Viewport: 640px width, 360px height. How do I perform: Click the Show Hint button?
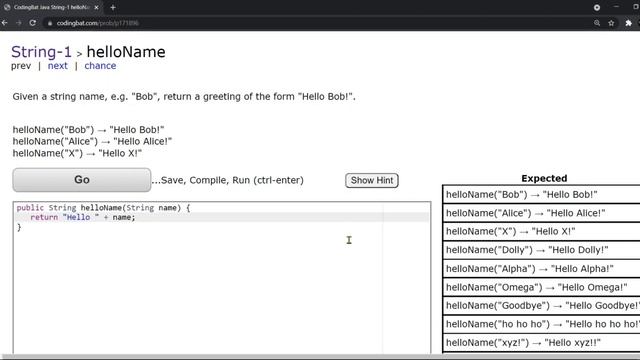(x=372, y=180)
